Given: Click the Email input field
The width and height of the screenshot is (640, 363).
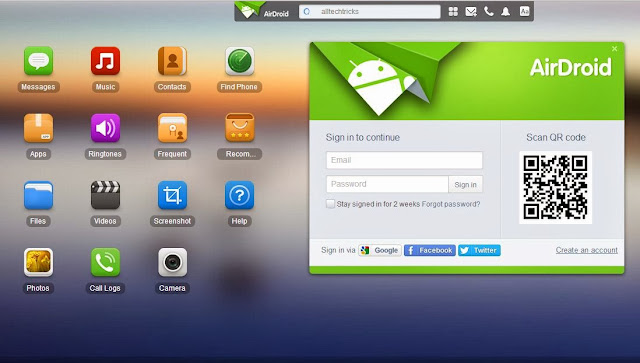Looking at the screenshot, I should point(404,160).
